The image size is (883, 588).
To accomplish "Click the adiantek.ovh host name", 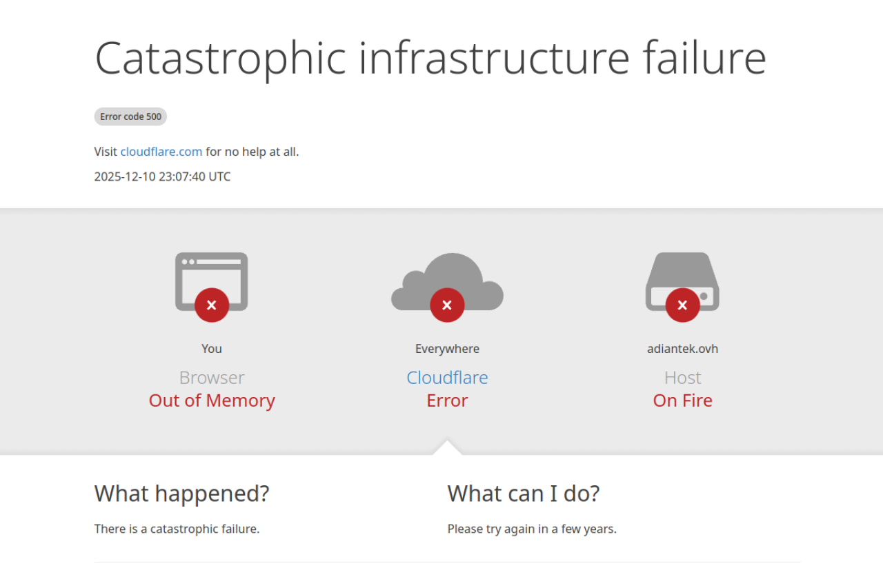I will pos(682,349).
